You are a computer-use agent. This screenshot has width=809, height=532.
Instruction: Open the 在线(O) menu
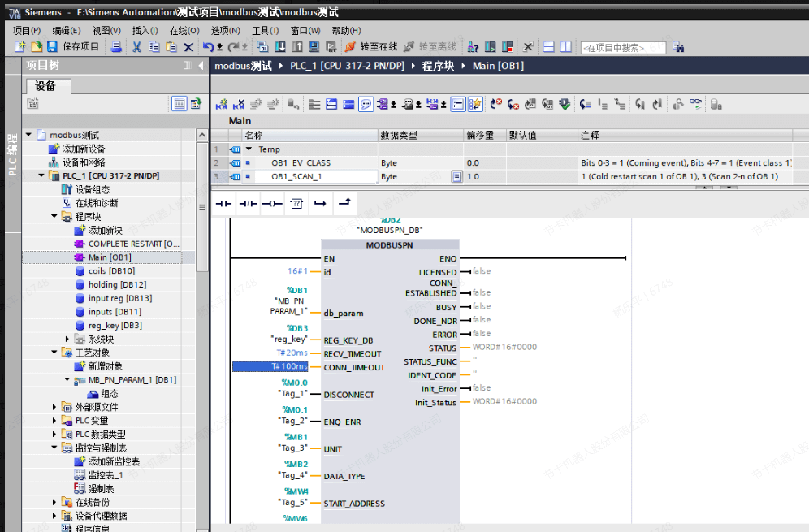(x=184, y=30)
